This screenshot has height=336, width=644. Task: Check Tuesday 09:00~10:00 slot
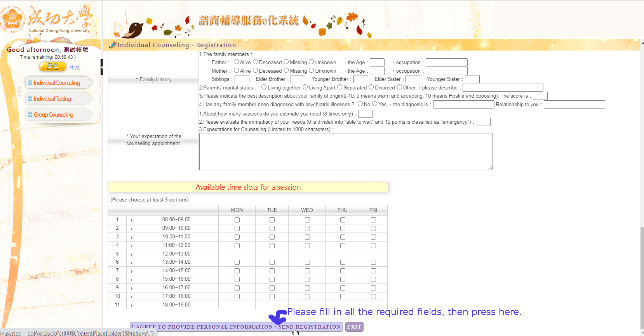coord(272,229)
